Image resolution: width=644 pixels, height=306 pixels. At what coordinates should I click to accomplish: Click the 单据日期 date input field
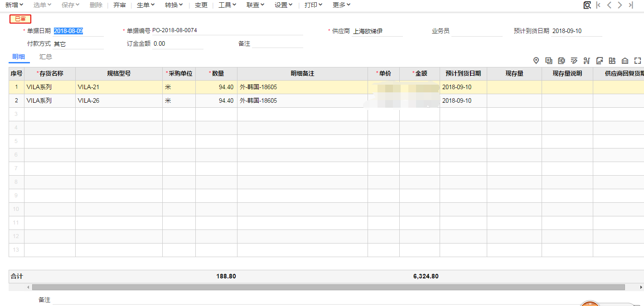click(78, 31)
